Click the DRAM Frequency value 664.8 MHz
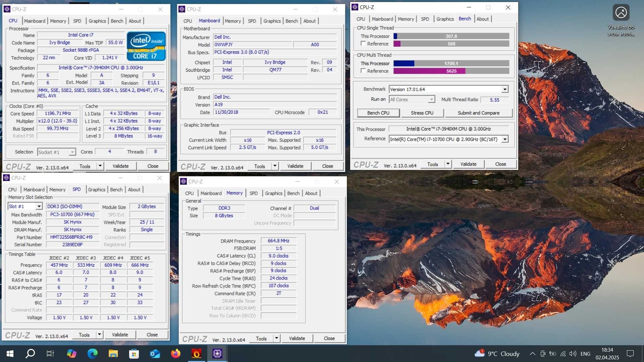Image resolution: width=644 pixels, height=362 pixels. point(278,241)
